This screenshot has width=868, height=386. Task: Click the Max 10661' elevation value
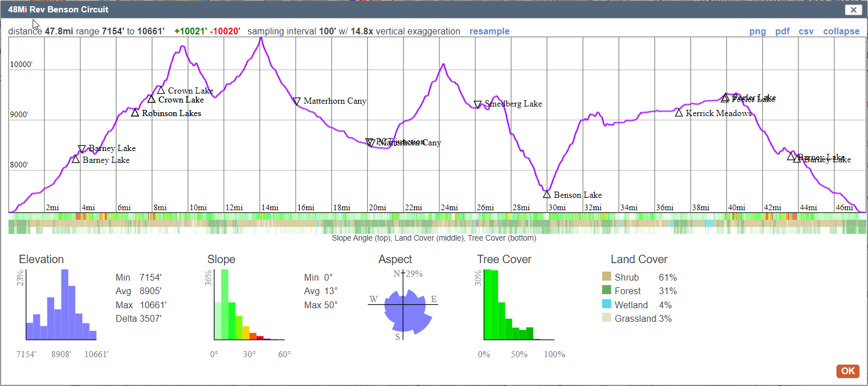141,305
